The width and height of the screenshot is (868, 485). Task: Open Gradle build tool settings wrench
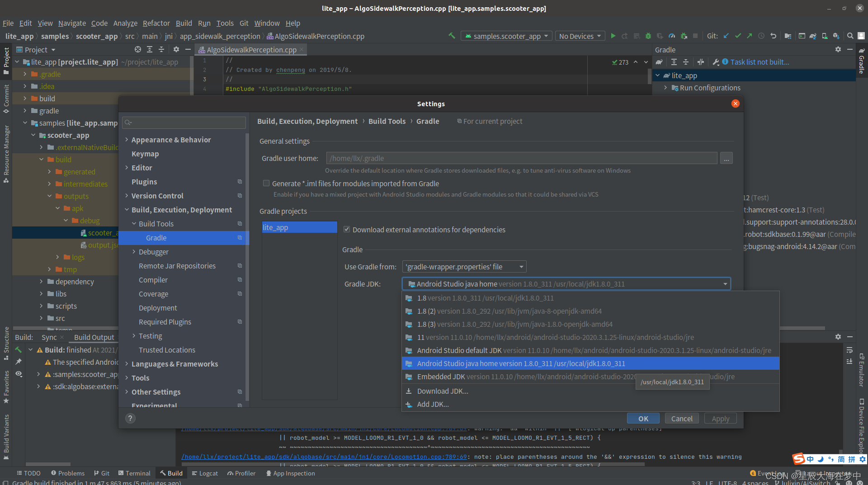(716, 62)
